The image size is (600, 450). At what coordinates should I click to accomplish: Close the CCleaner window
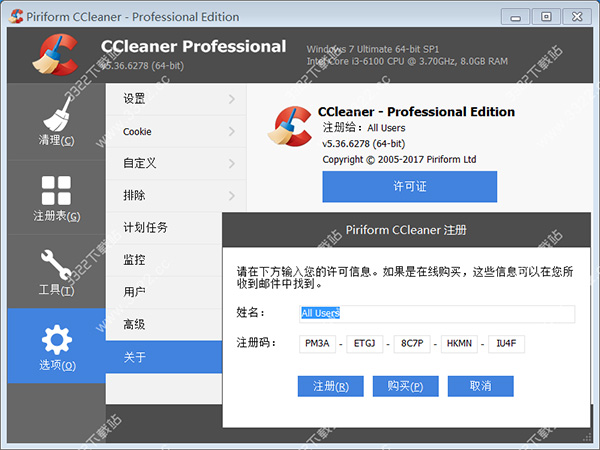coord(577,17)
